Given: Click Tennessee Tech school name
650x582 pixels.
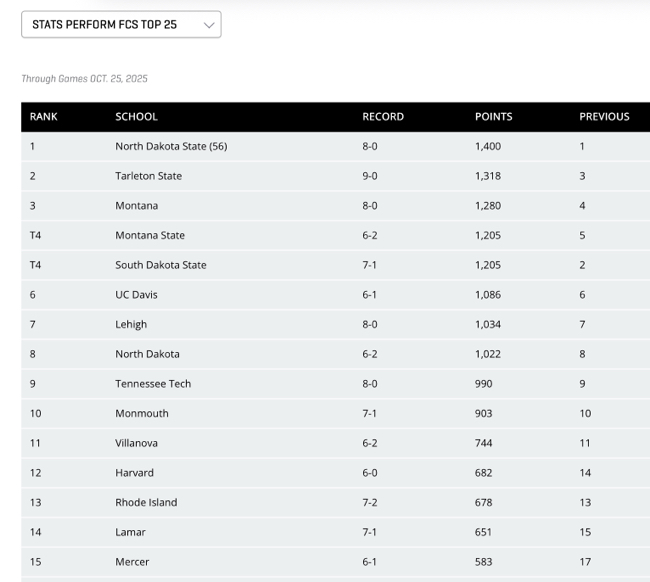Looking at the screenshot, I should (153, 384).
